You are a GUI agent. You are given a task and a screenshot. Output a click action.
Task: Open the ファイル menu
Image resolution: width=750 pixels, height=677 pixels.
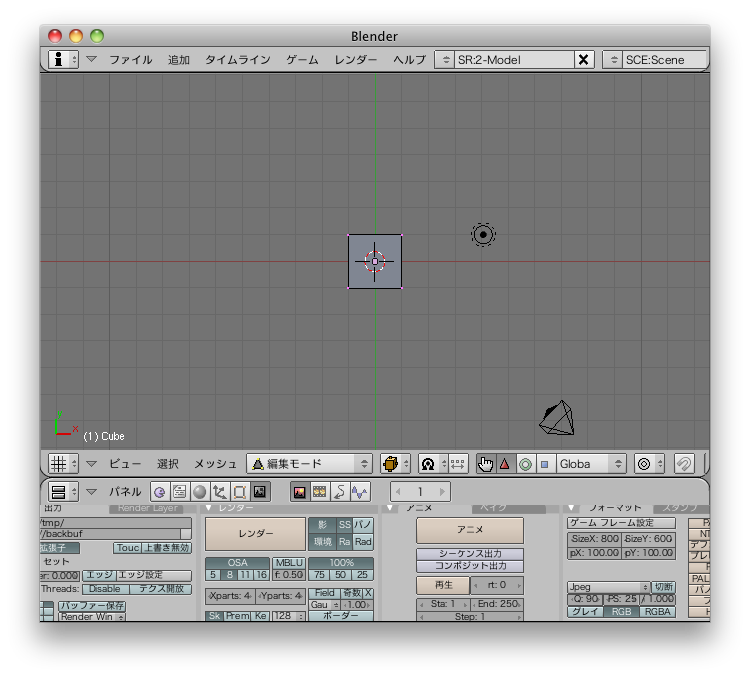click(x=131, y=60)
